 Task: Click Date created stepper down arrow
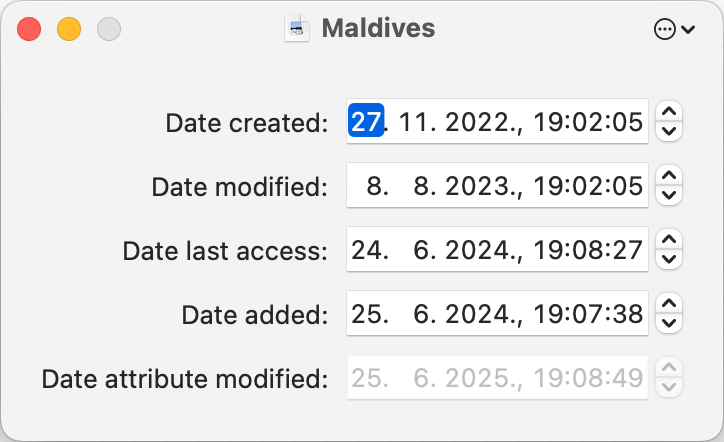coord(669,131)
